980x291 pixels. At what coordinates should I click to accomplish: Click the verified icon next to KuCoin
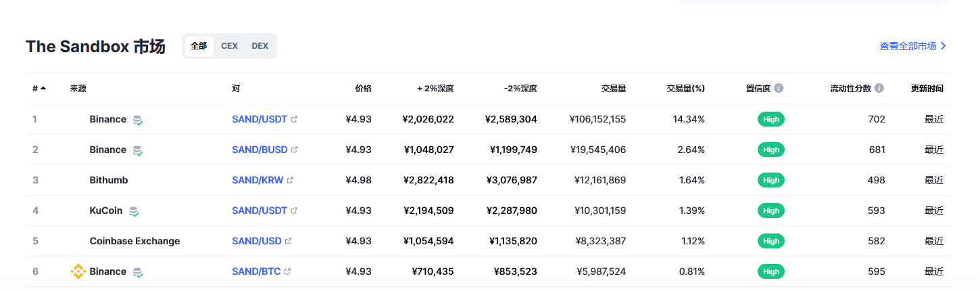[134, 211]
